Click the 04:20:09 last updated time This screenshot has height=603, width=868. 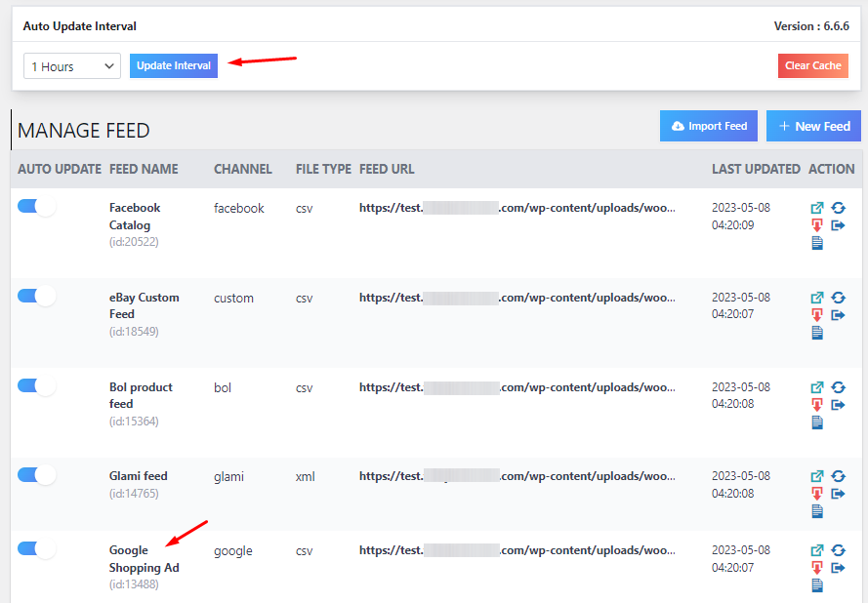click(x=732, y=225)
